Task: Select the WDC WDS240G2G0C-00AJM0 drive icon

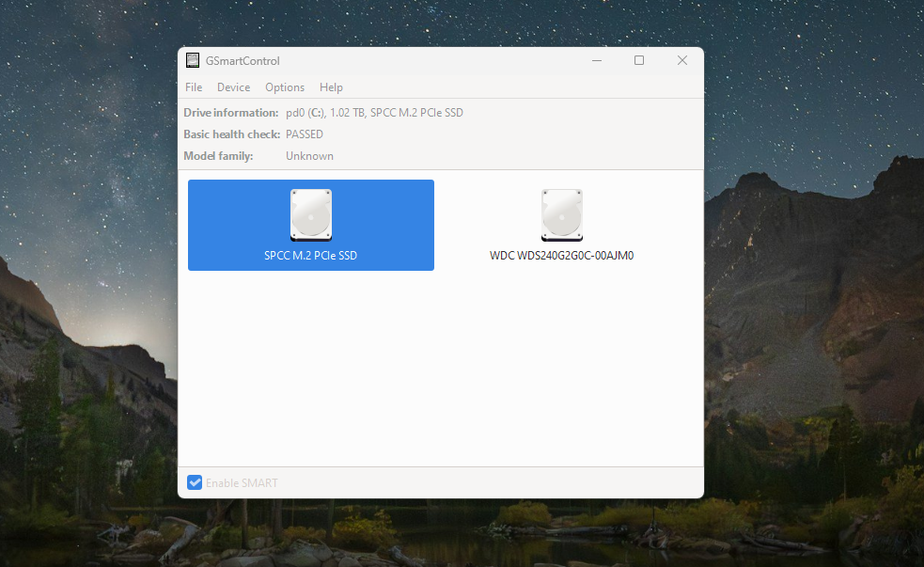Action: [562, 214]
